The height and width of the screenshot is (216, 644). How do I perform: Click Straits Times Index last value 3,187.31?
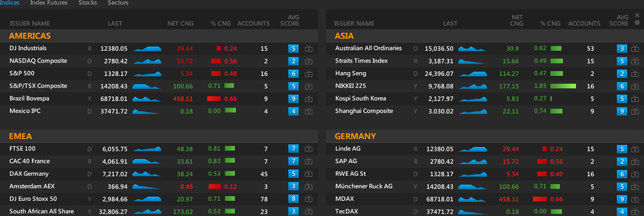coord(441,61)
